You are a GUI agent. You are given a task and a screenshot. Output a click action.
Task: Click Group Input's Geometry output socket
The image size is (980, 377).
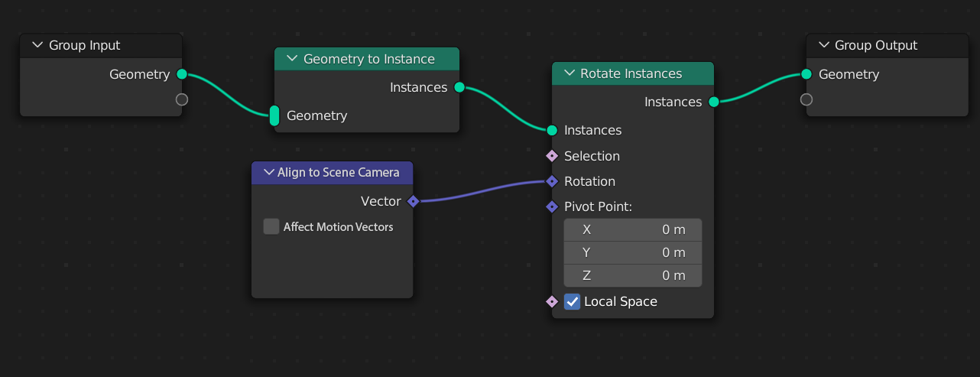(182, 74)
